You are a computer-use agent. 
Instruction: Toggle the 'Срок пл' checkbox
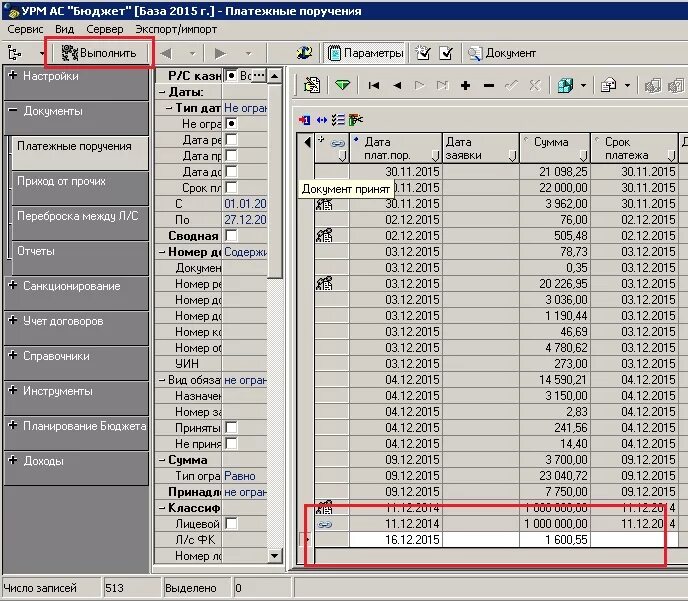pos(231,188)
